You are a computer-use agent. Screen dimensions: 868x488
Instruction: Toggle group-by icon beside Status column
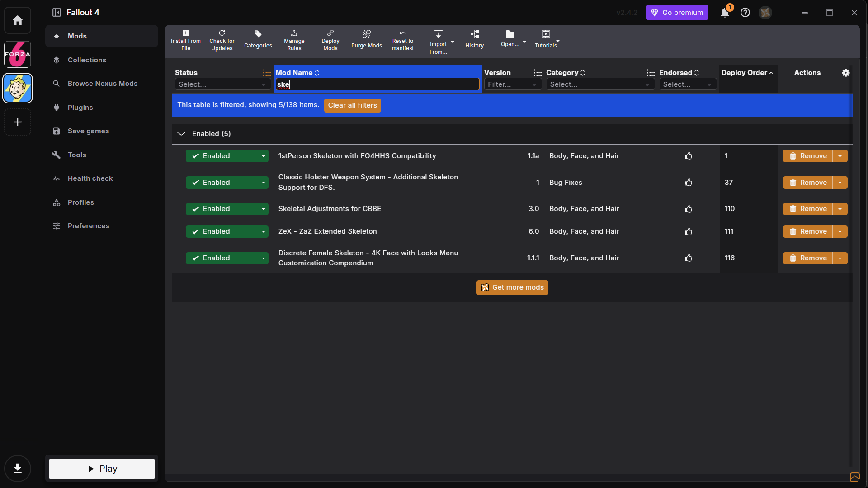(267, 73)
